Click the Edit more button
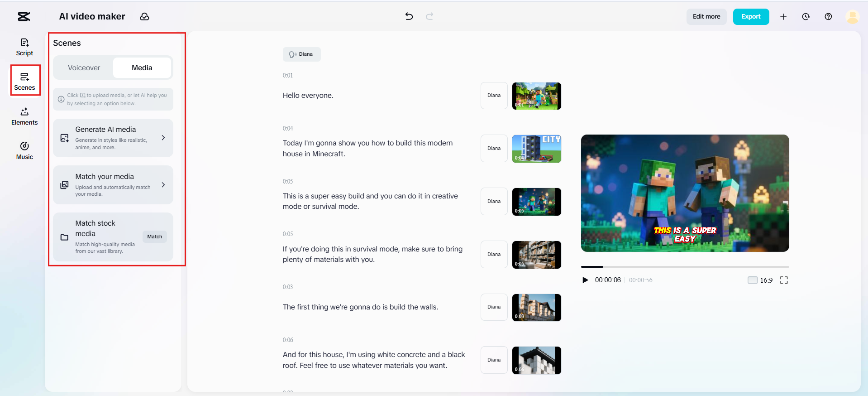The height and width of the screenshot is (396, 868). (706, 17)
